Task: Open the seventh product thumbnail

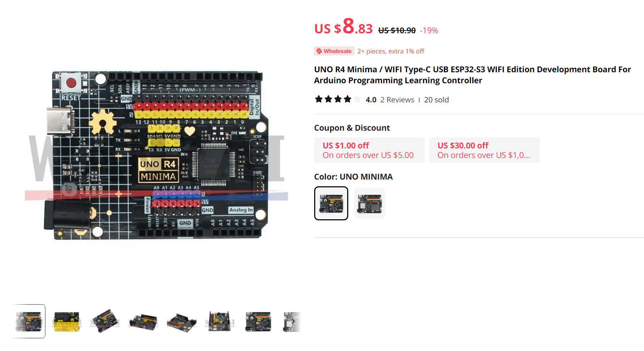Action: pyautogui.click(x=258, y=322)
